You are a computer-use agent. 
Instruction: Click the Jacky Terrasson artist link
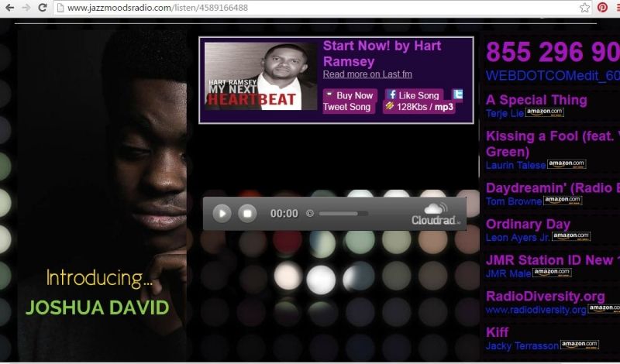pos(522,346)
